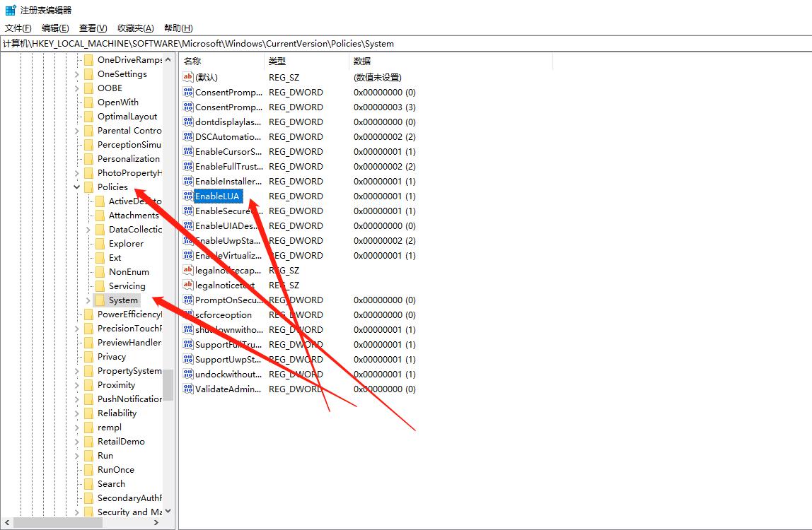Click the Registry Editor app icon in title bar
This screenshot has height=530, width=812.
point(11,10)
